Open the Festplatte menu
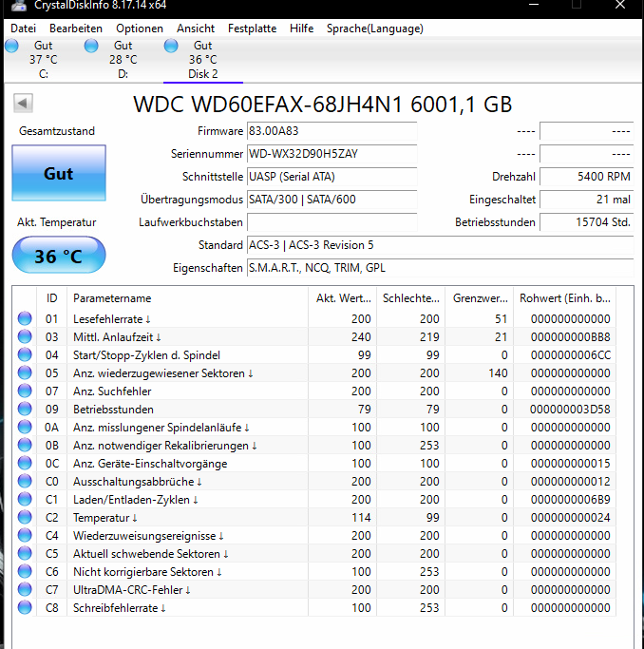Image resolution: width=644 pixels, height=649 pixels. point(252,29)
